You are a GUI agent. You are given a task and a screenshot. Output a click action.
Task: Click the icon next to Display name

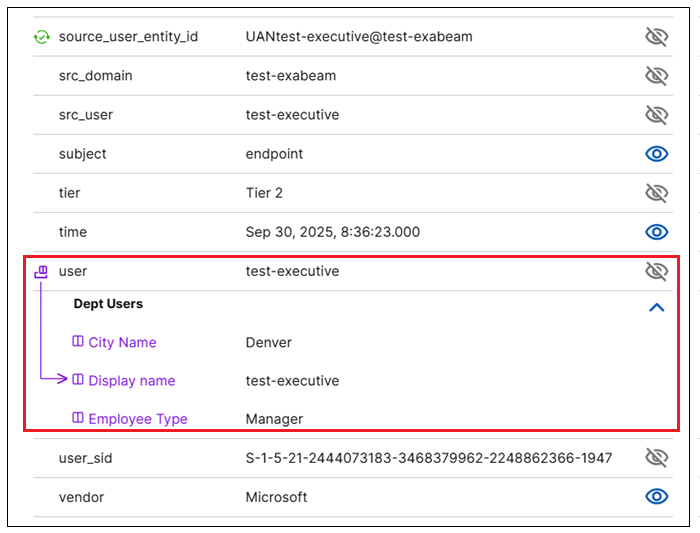pyautogui.click(x=78, y=381)
